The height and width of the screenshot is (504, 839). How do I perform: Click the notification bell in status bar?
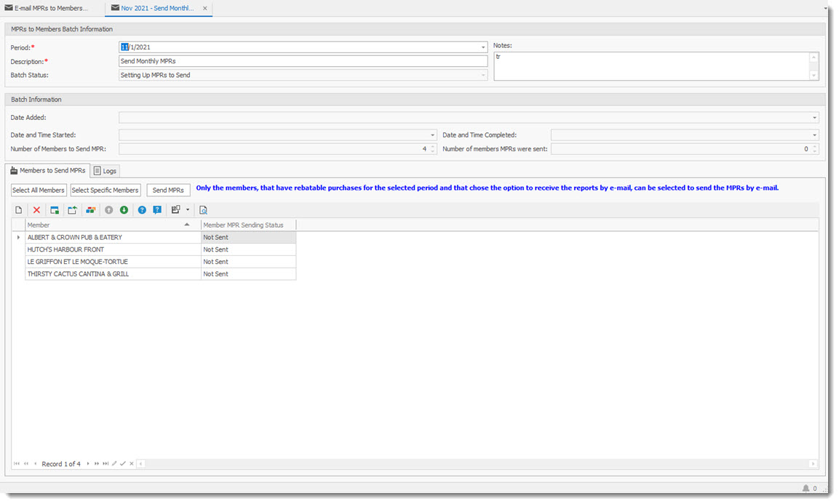[x=806, y=489]
